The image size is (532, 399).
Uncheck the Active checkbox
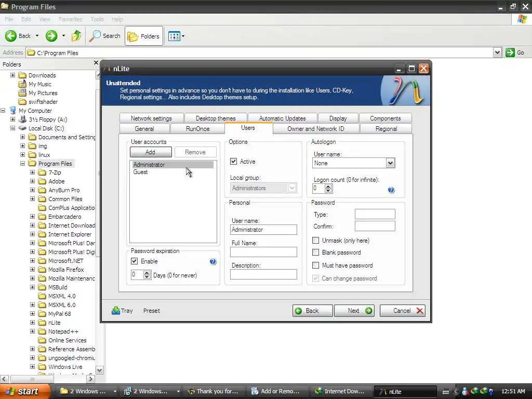(233, 162)
